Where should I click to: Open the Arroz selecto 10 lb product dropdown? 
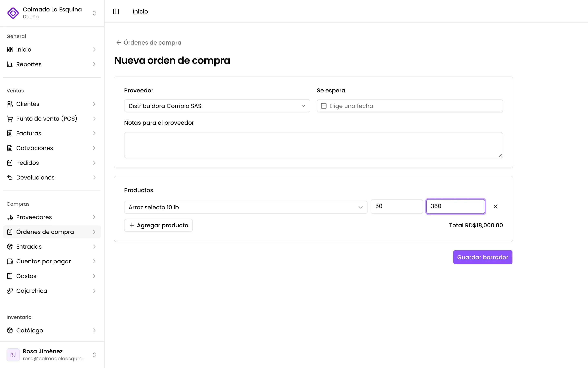click(x=246, y=207)
